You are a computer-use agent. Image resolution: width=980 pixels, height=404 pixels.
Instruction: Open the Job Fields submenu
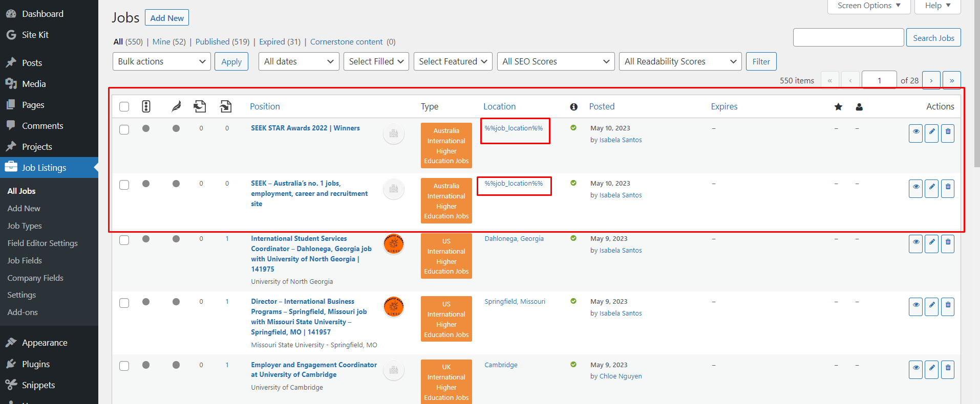pyautogui.click(x=25, y=261)
